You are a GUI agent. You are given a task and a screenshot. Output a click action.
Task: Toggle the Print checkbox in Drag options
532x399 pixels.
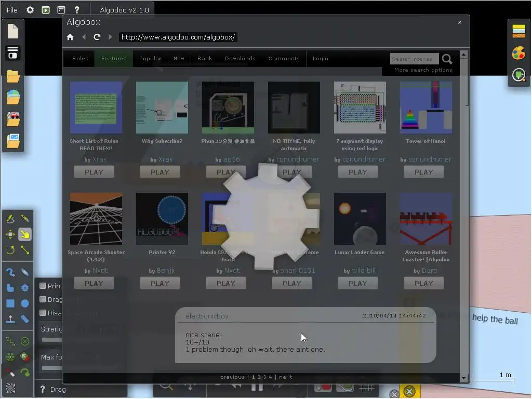(43, 286)
